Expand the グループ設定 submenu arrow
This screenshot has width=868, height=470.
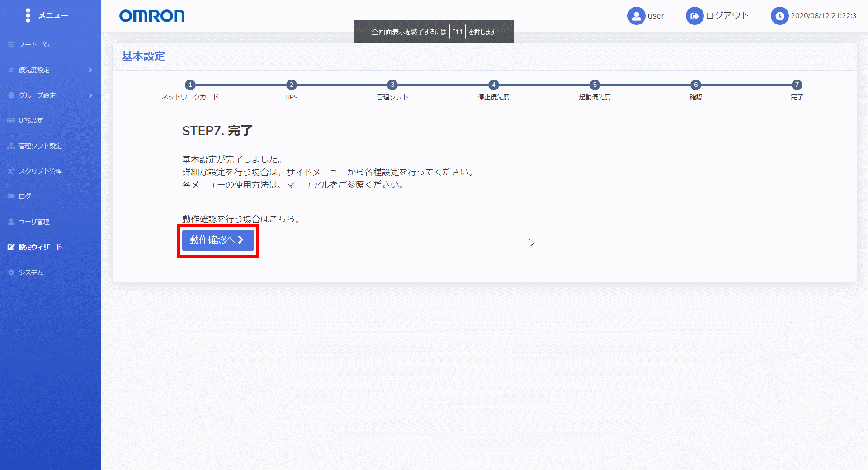coord(90,95)
